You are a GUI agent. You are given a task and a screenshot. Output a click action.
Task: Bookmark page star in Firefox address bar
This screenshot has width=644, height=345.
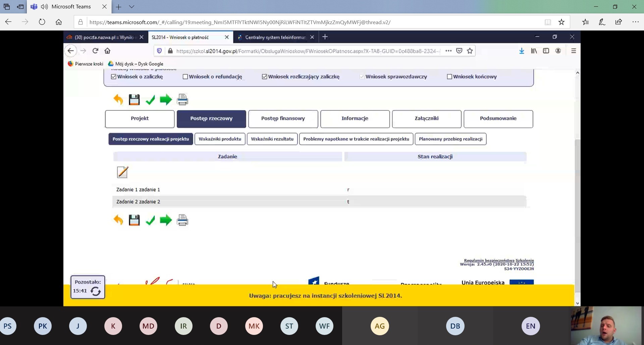click(x=470, y=51)
